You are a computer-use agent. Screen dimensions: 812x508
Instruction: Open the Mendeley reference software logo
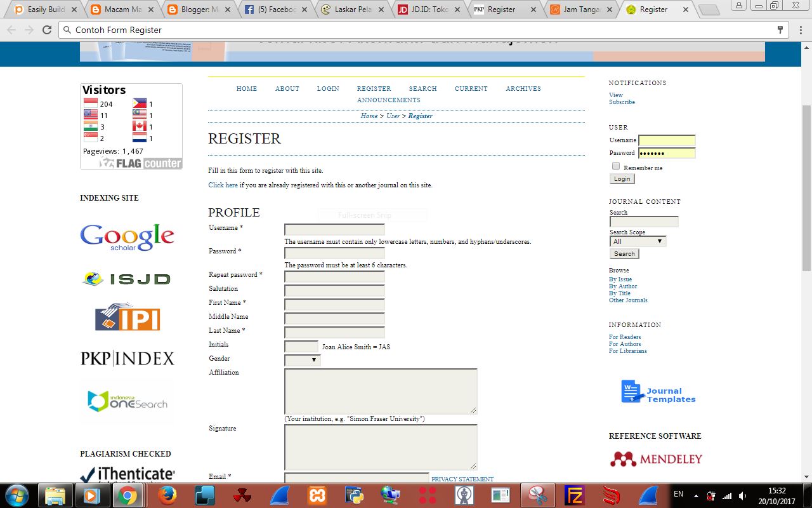(656, 459)
